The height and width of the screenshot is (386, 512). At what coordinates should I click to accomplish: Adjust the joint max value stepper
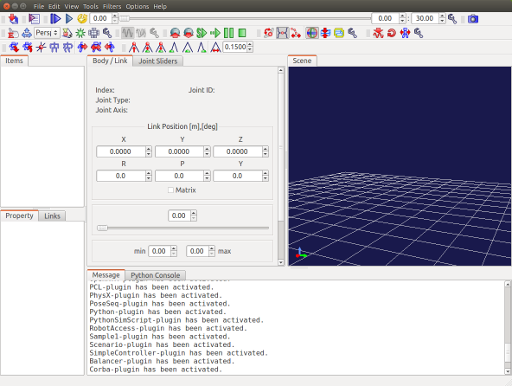[x=212, y=251]
